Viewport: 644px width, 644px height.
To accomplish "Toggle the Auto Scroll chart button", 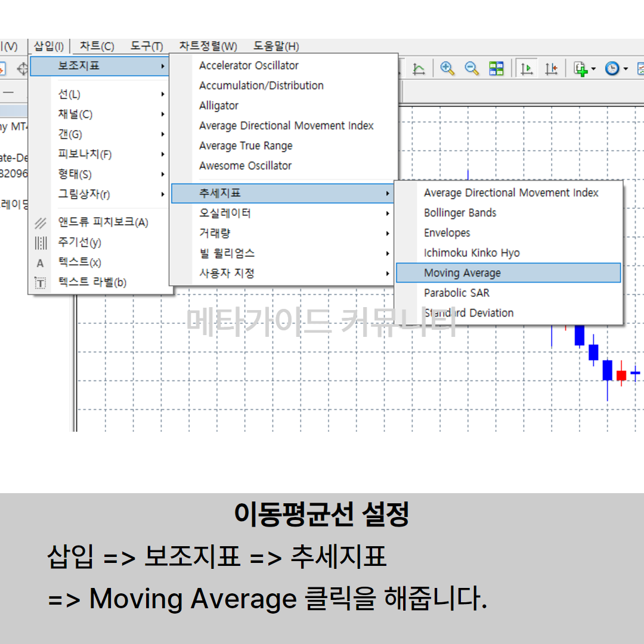I will [527, 69].
